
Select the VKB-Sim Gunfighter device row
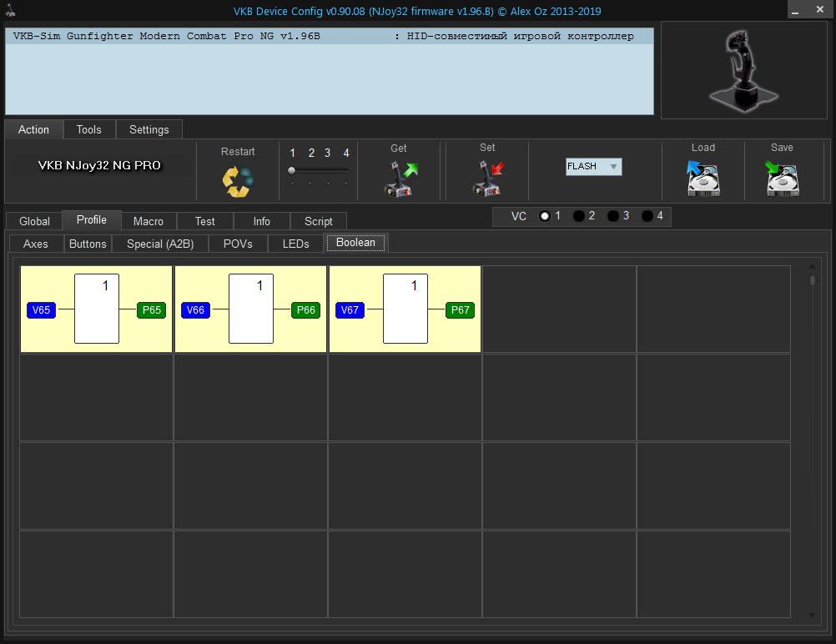coord(330,36)
